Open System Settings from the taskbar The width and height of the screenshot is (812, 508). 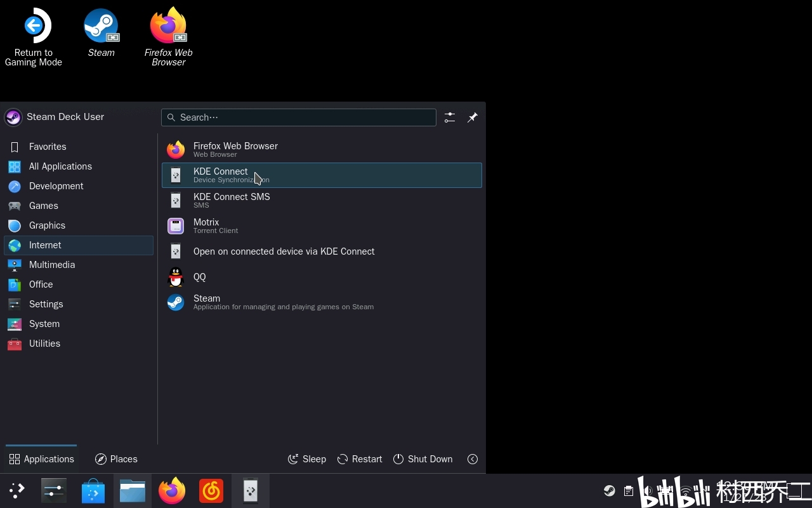tap(54, 491)
